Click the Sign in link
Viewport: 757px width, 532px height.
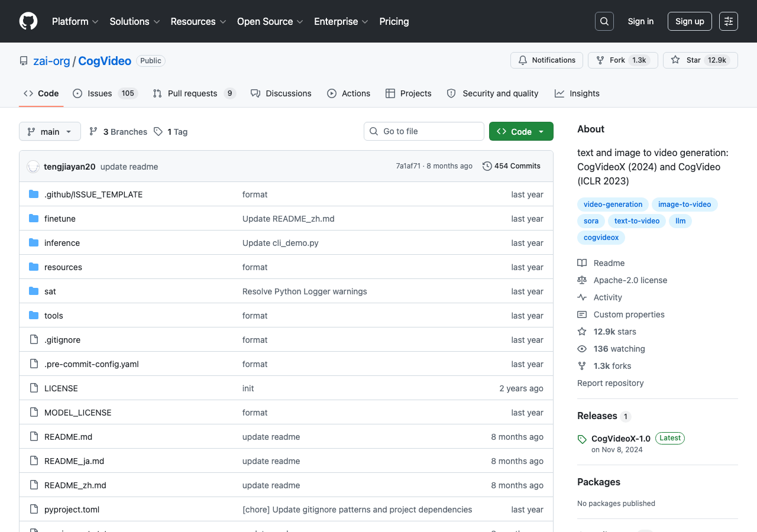(640, 21)
